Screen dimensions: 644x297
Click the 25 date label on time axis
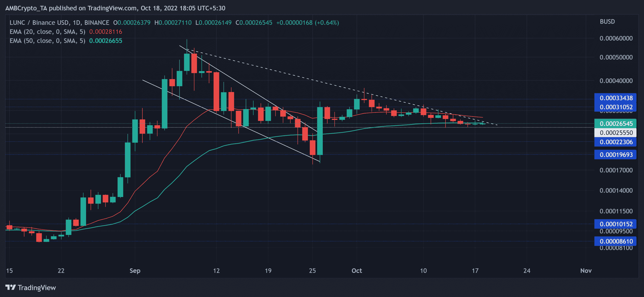(312, 271)
